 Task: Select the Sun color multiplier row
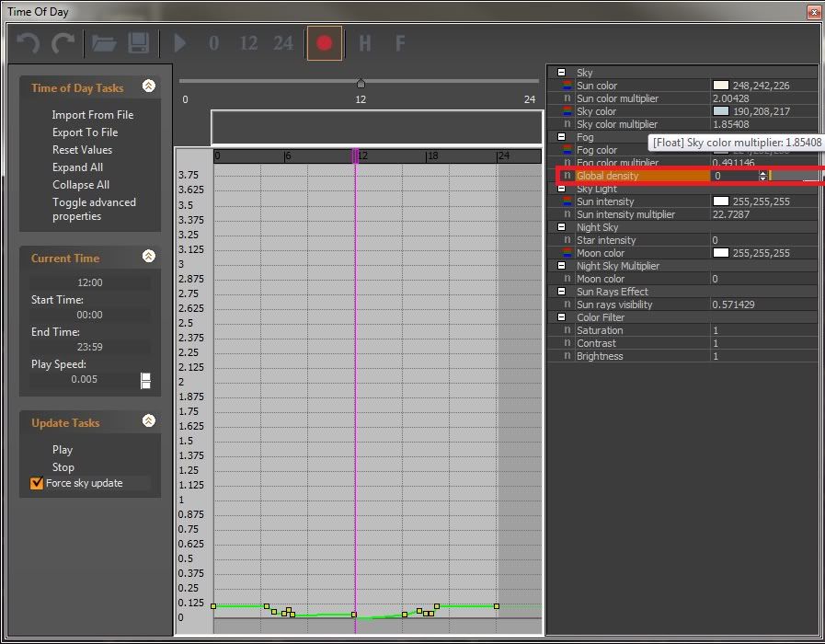click(683, 98)
